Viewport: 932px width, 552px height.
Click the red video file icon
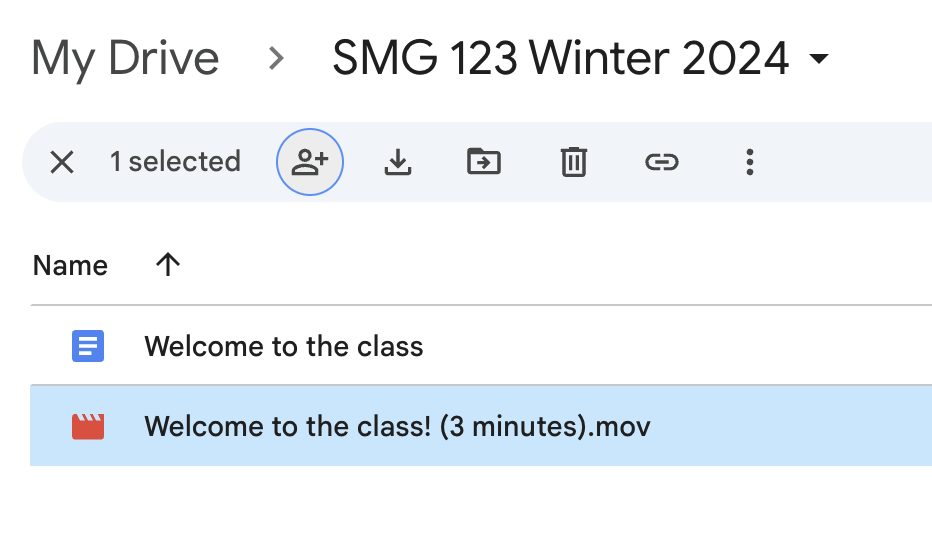pos(88,427)
